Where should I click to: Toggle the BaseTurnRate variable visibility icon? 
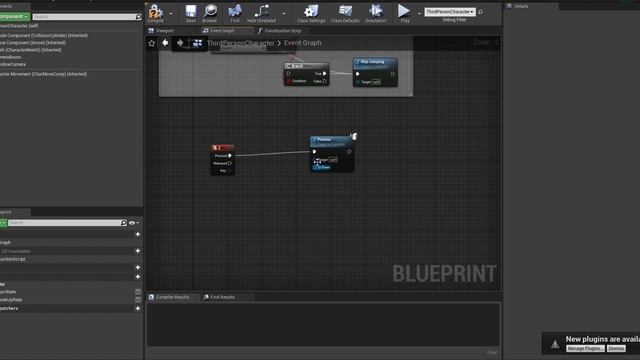click(x=138, y=292)
